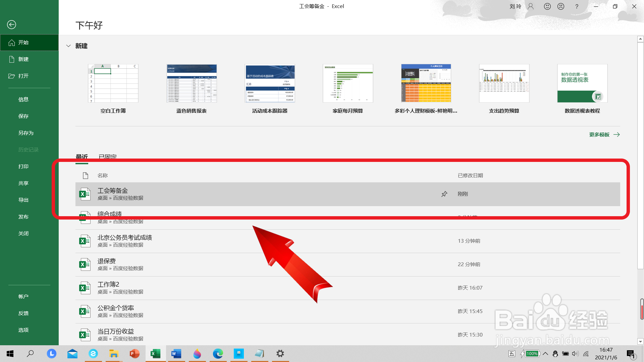The height and width of the screenshot is (362, 644).
Task: Click the 五 input method indicator
Action: click(512, 354)
